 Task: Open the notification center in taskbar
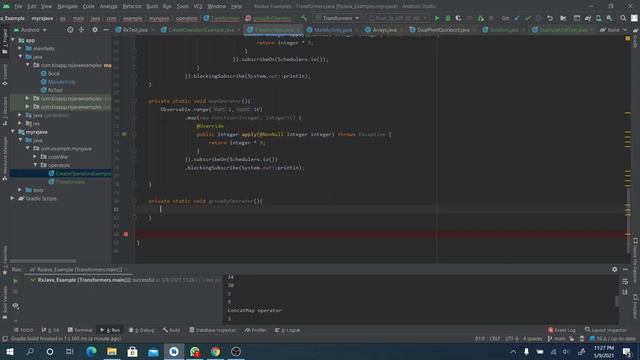point(627,351)
